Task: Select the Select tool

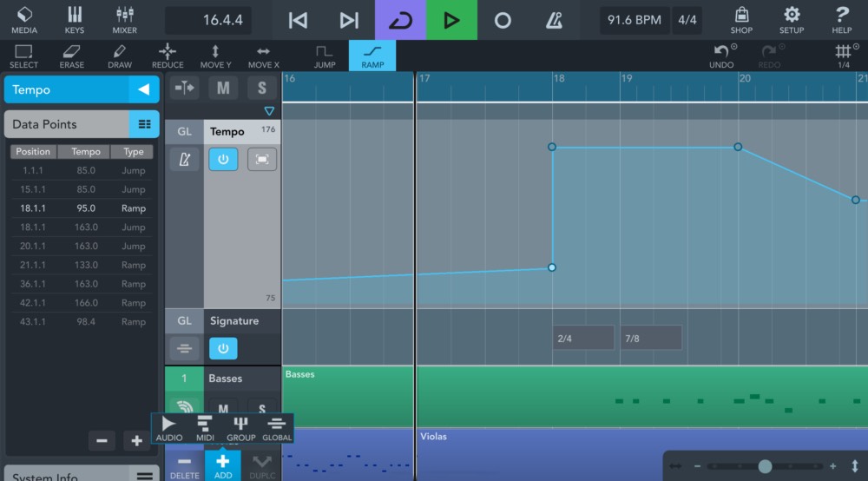Action: [x=23, y=56]
